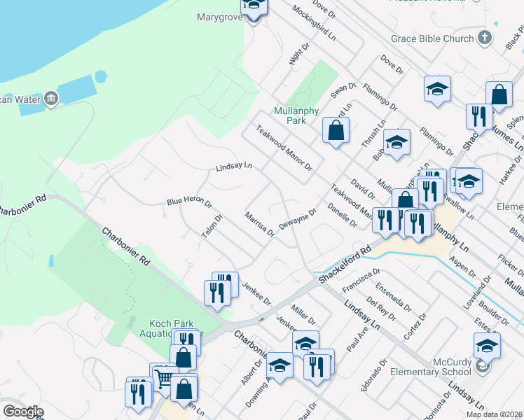This screenshot has width=524, height=420.
Task: Open the Grace Bible Church label
Action: (432, 38)
